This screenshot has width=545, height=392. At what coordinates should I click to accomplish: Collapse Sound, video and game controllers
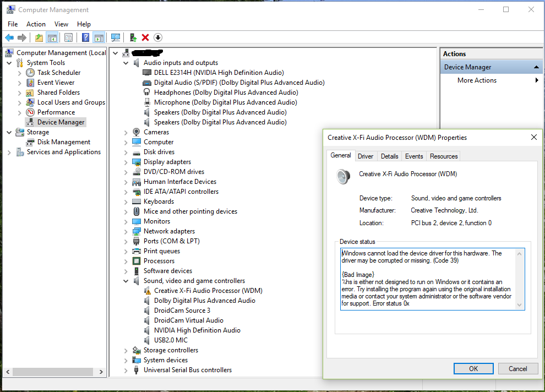pyautogui.click(x=126, y=281)
